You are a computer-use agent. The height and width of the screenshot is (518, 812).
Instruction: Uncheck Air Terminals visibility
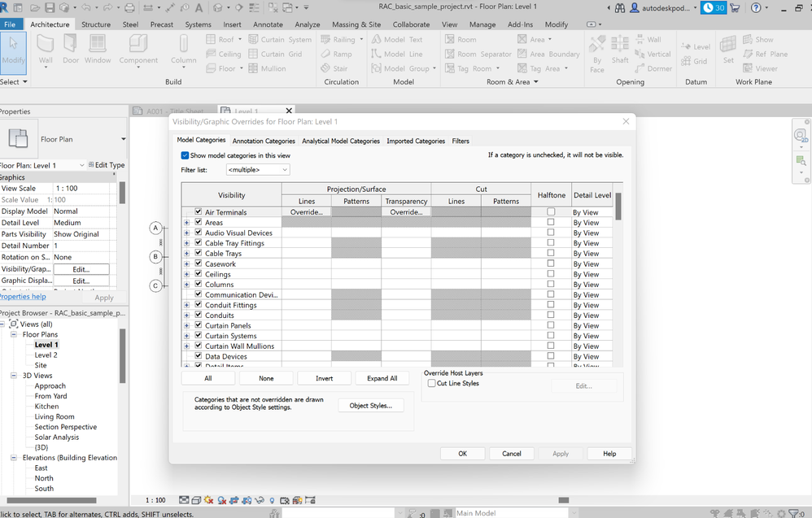click(x=198, y=211)
